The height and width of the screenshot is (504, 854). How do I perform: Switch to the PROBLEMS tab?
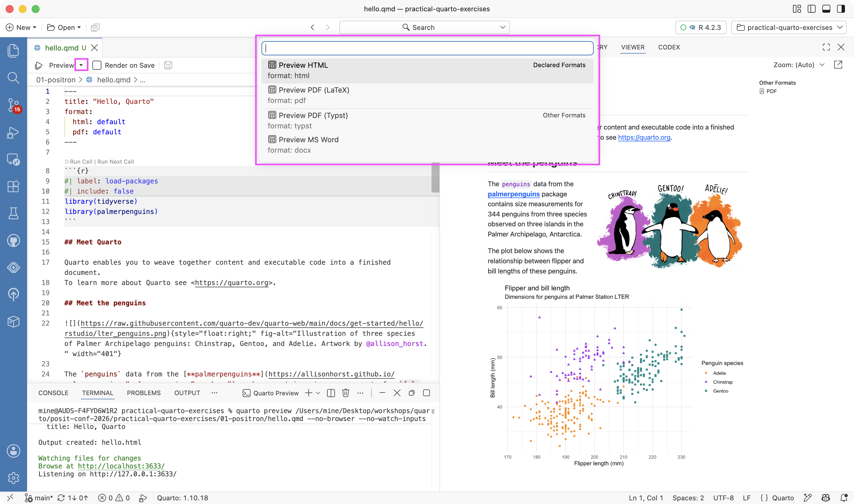coord(144,393)
